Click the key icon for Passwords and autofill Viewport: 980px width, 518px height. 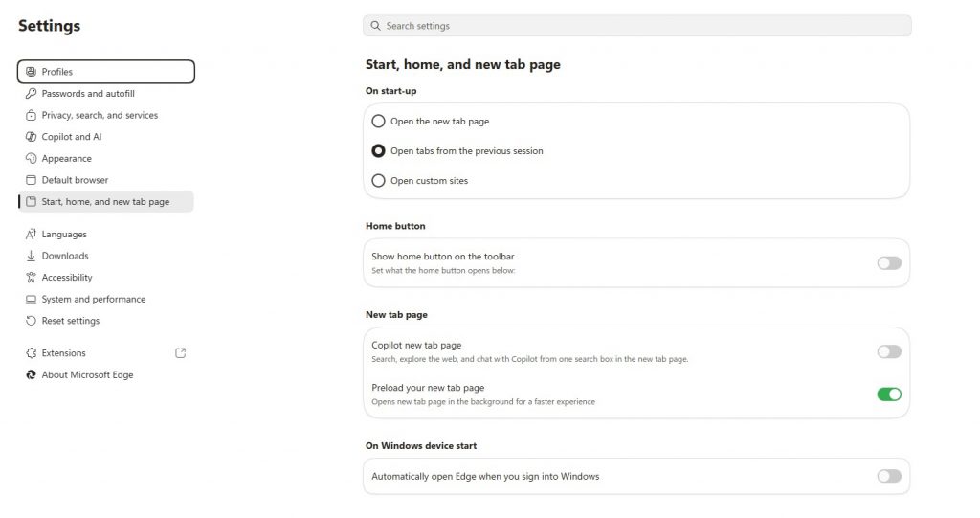31,93
